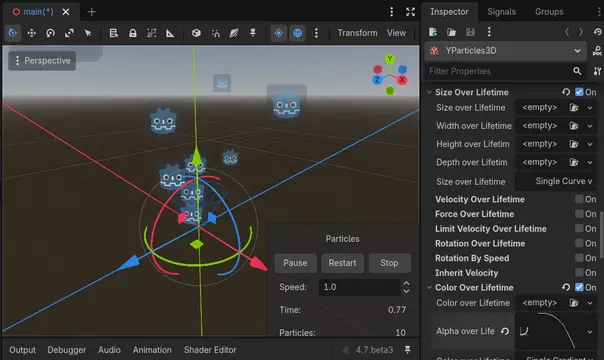Lock the selected node with padlock icon
This screenshot has height=360, width=604.
133,33
